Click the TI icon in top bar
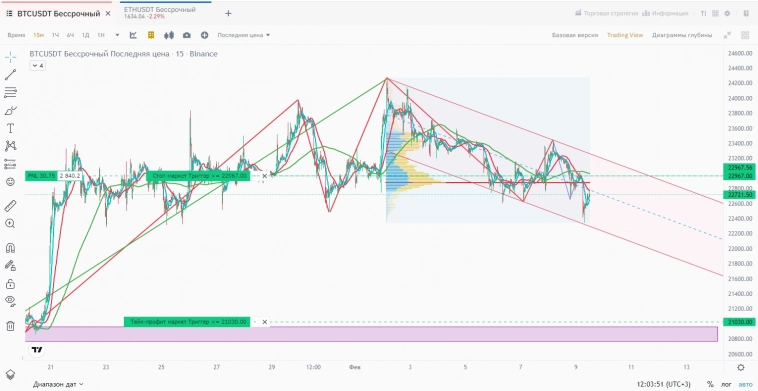 click(x=704, y=14)
